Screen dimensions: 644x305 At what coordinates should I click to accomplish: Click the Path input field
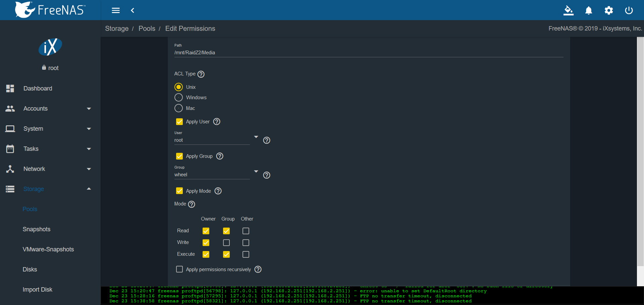369,53
